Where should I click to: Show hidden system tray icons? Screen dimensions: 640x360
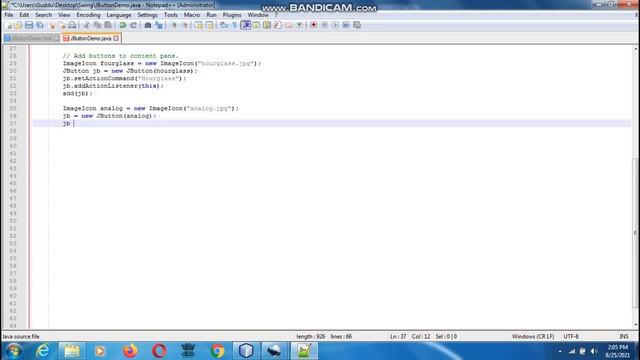(x=560, y=351)
